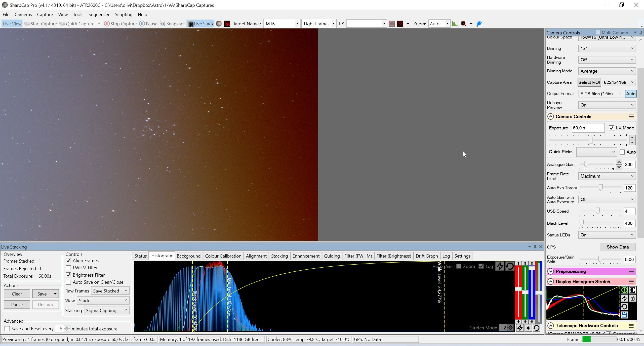
Task: Open the Stacking algorithm Sigma Clipping dropdown
Action: 107,310
